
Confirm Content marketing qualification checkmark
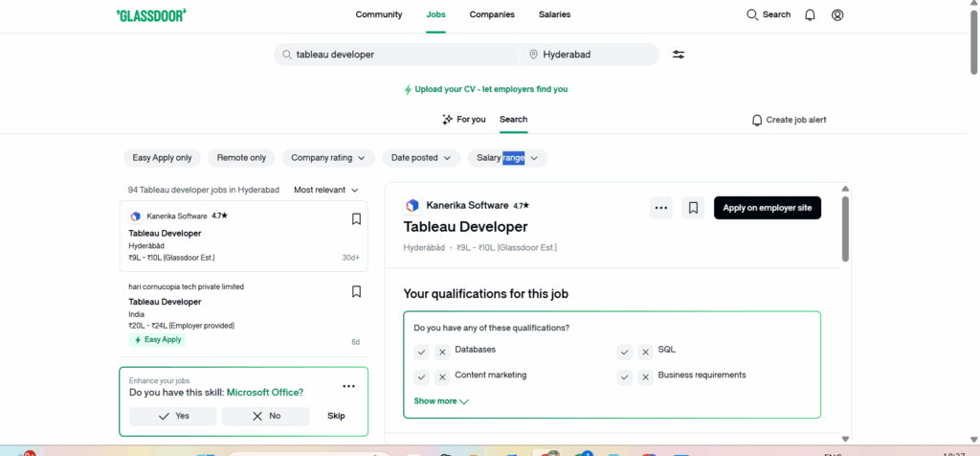coord(422,377)
